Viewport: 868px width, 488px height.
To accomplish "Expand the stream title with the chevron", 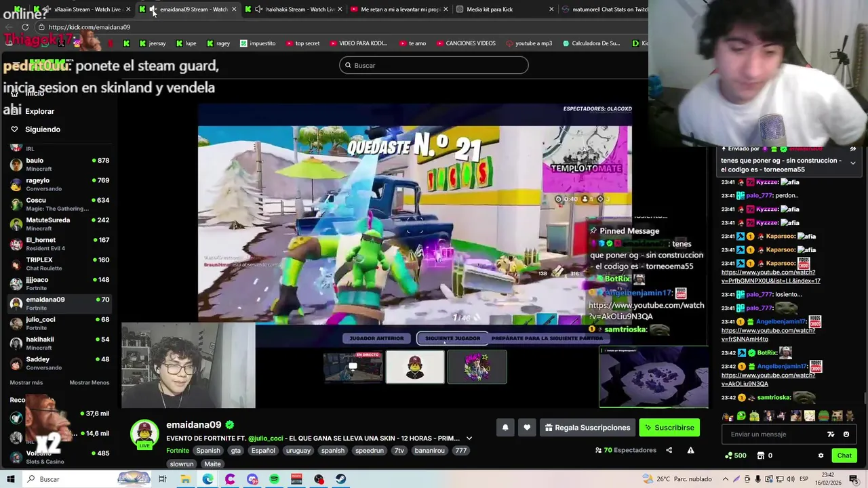I will pos(469,439).
